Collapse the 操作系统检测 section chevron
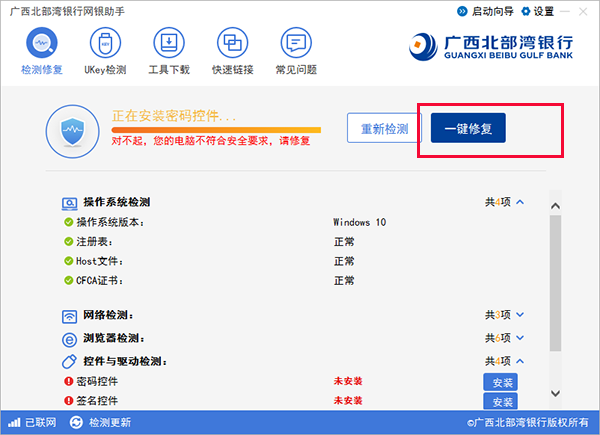The image size is (600, 435). [520, 202]
